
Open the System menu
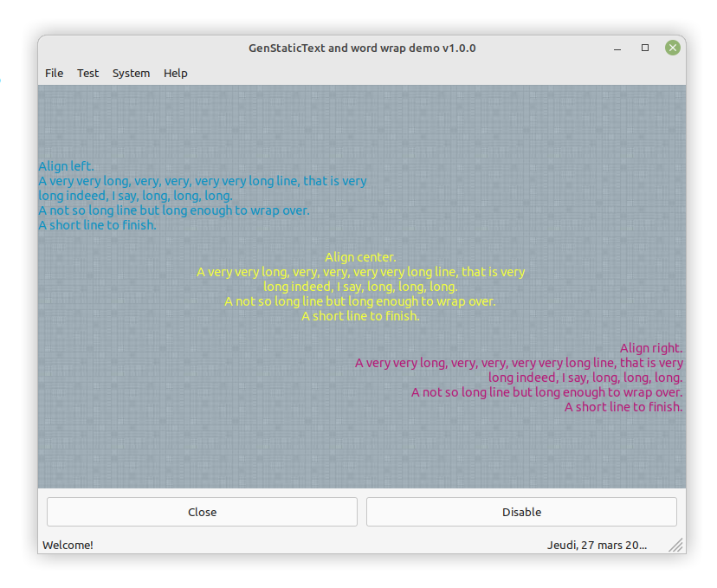tap(131, 74)
